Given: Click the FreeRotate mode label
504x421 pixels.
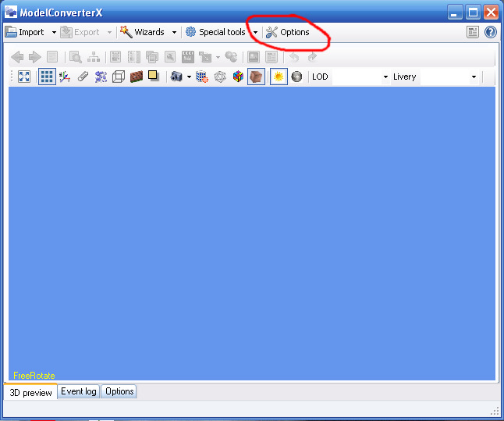Looking at the screenshot, I should click(x=34, y=376).
